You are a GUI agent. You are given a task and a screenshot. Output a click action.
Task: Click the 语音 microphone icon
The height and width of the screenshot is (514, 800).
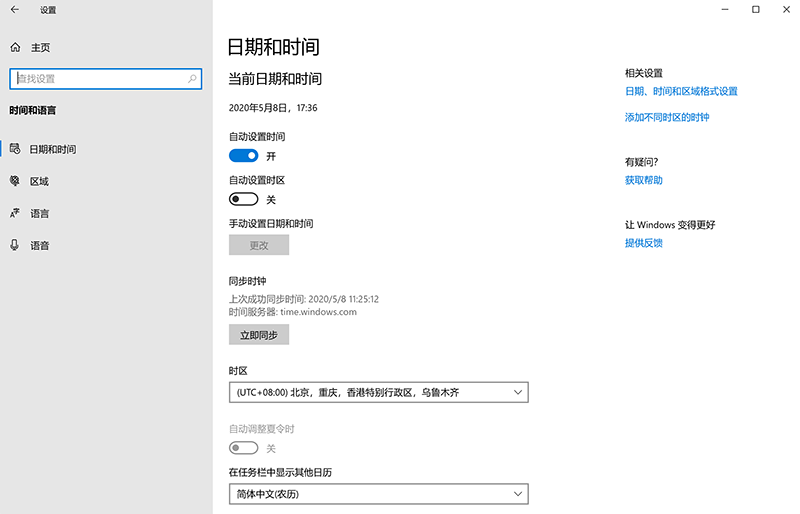pos(15,245)
